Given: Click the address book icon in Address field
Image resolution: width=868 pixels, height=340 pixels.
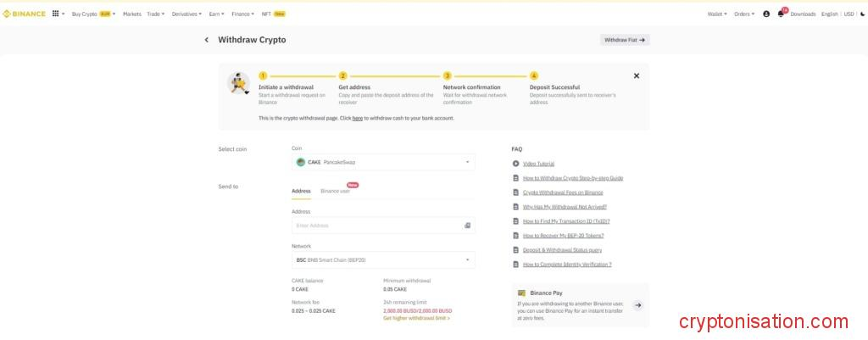Looking at the screenshot, I should pos(467,226).
